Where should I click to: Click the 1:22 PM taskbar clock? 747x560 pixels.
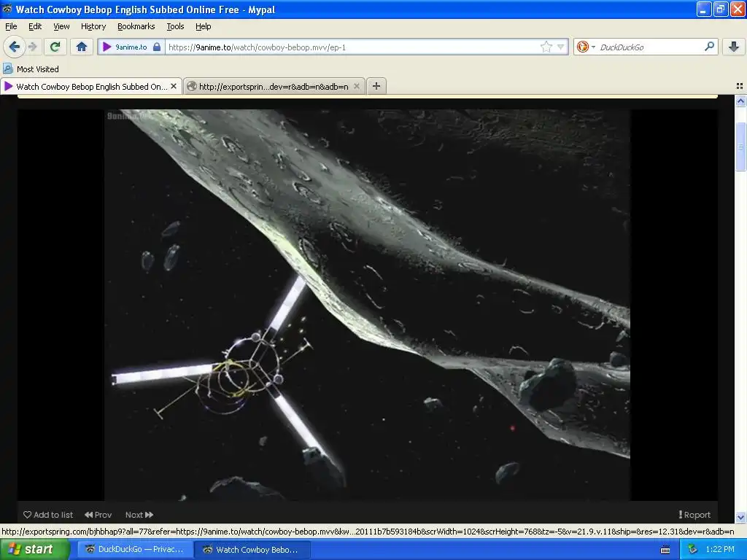720,550
